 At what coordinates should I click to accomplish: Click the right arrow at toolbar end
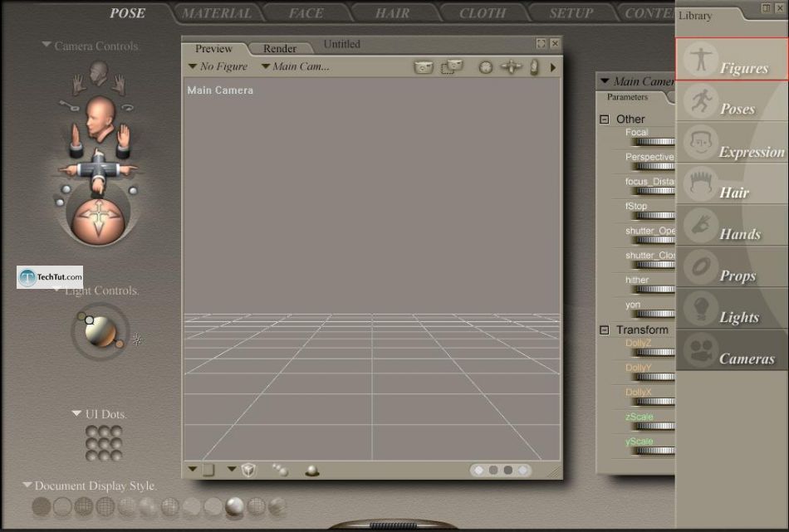coord(553,67)
